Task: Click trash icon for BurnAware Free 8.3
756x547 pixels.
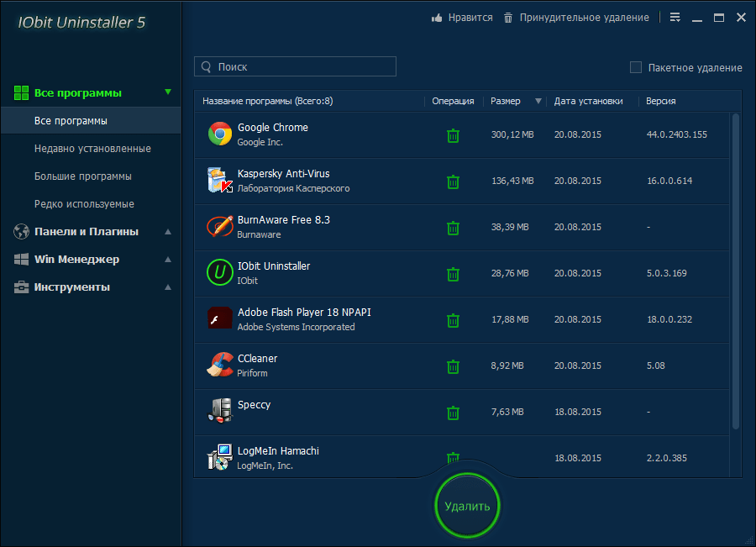Action: pos(453,228)
